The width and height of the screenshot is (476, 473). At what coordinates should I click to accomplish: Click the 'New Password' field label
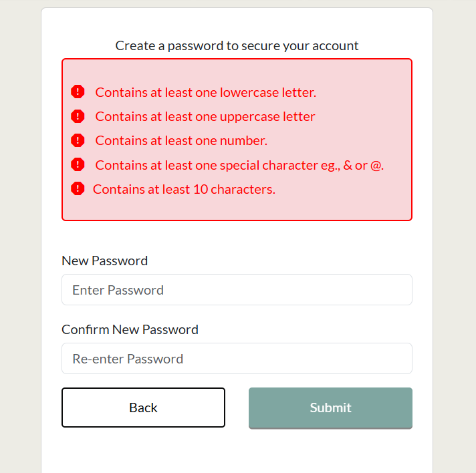point(105,261)
